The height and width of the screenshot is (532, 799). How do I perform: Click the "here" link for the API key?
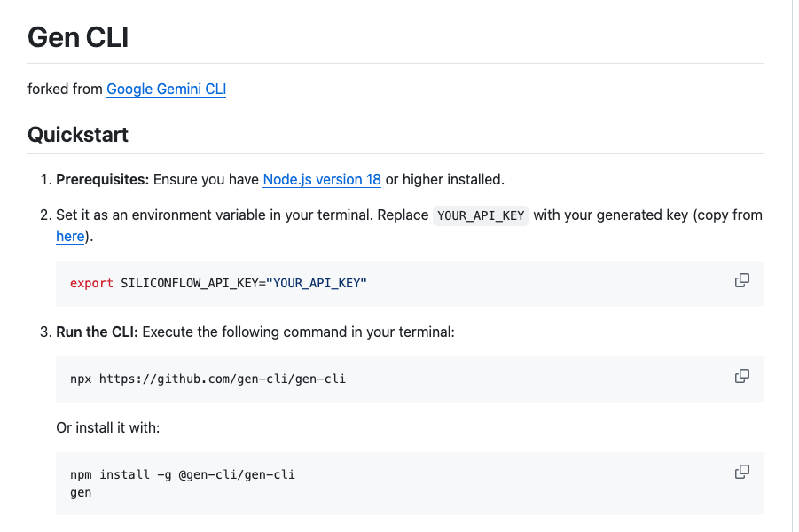[70, 236]
